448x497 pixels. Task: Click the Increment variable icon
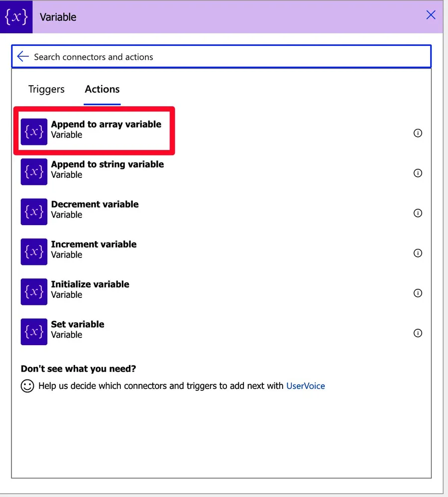pos(34,251)
